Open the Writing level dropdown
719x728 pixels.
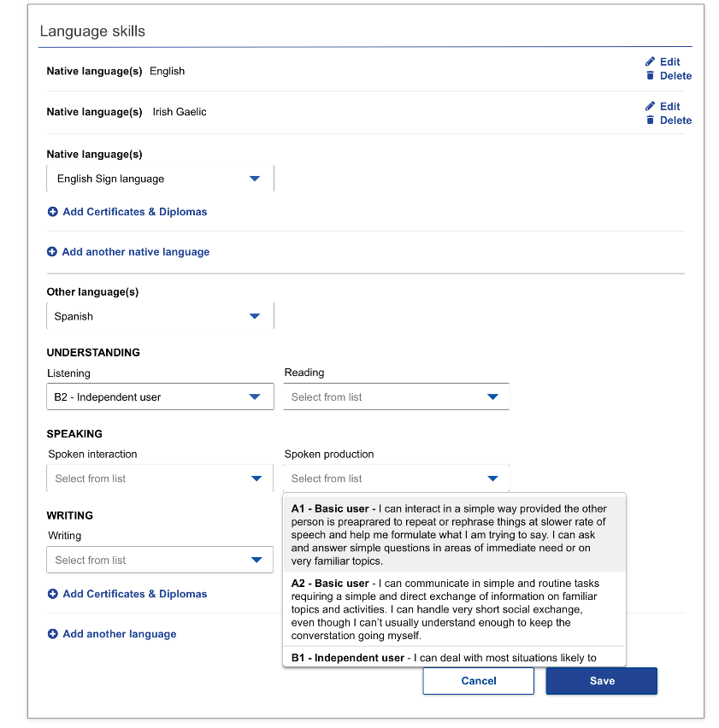[x=160, y=560]
